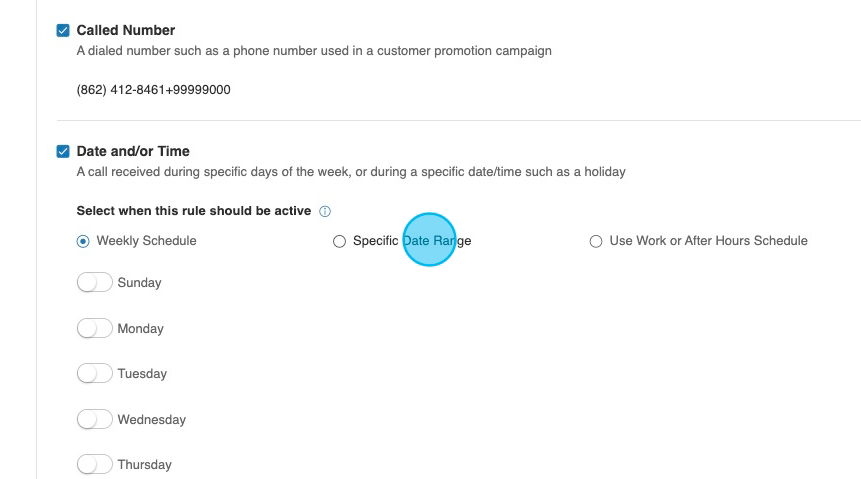Click the 'Select when this rule should be active' label
The width and height of the screenshot is (861, 479).
pos(193,212)
